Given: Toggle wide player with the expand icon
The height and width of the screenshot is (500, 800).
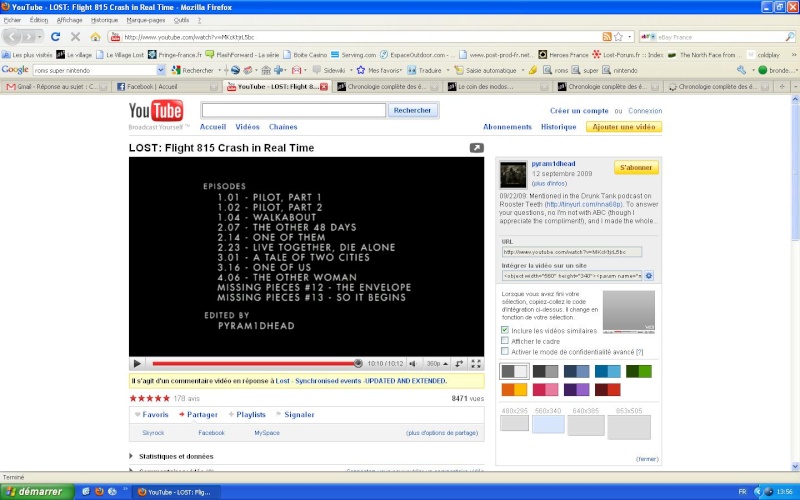Looking at the screenshot, I should pos(459,363).
